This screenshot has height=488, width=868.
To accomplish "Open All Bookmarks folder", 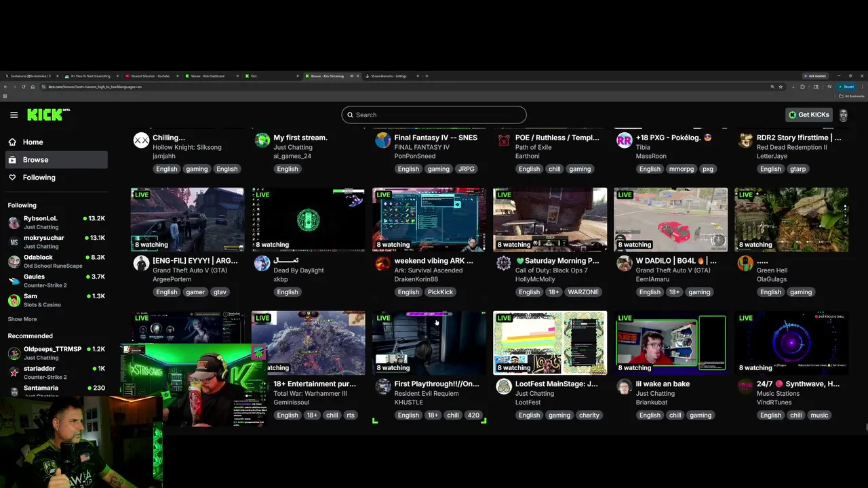I will [853, 96].
